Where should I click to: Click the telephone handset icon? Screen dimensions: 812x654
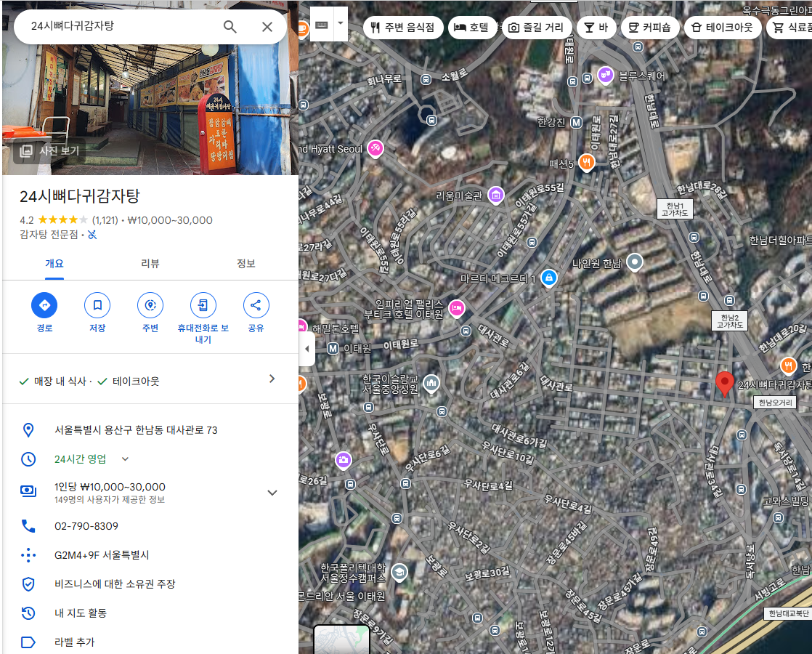[x=28, y=526]
